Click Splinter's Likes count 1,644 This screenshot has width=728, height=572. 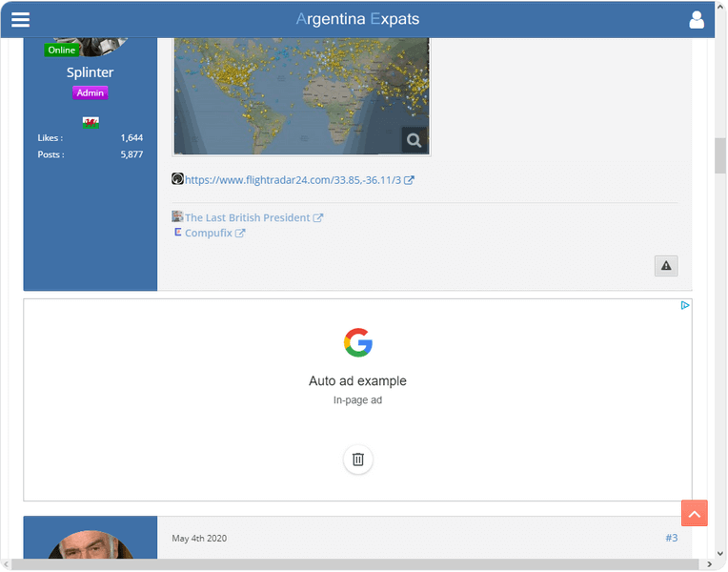(131, 138)
